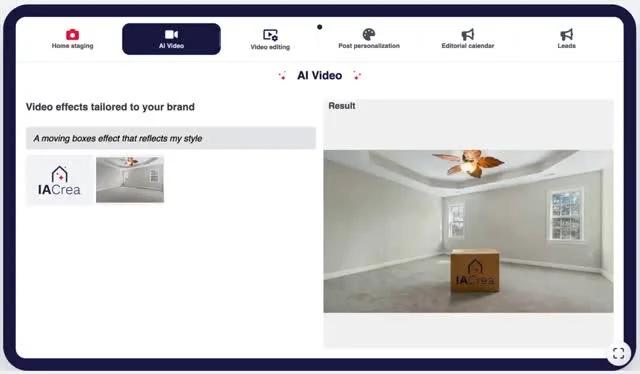Click the Leads megaphone icon
The height and width of the screenshot is (374, 640).
tap(567, 34)
